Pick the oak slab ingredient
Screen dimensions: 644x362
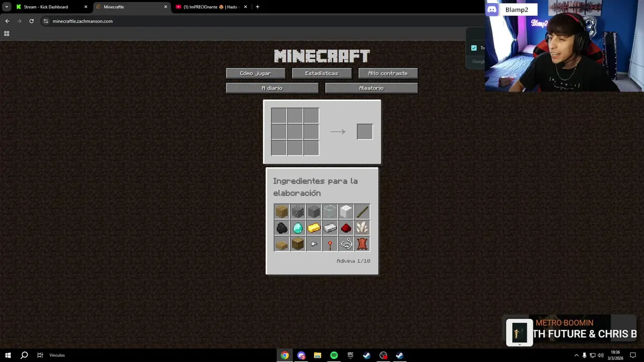coord(282,244)
